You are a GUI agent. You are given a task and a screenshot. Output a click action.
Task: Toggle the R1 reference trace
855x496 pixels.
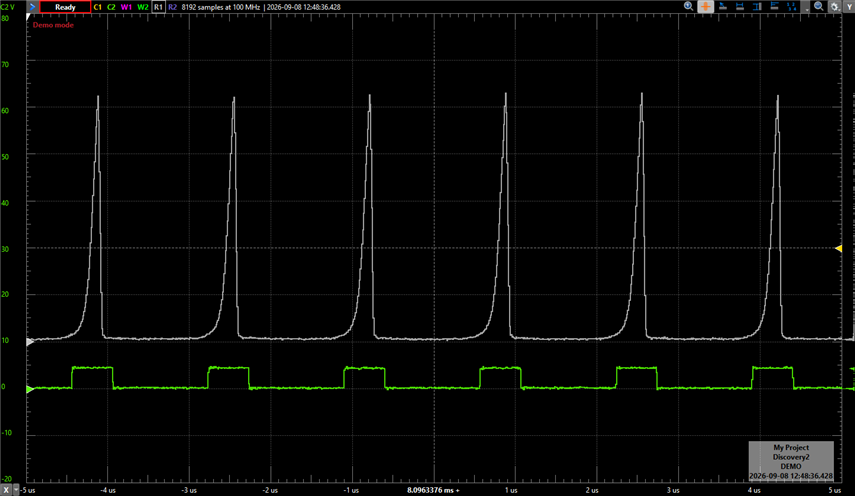(158, 7)
